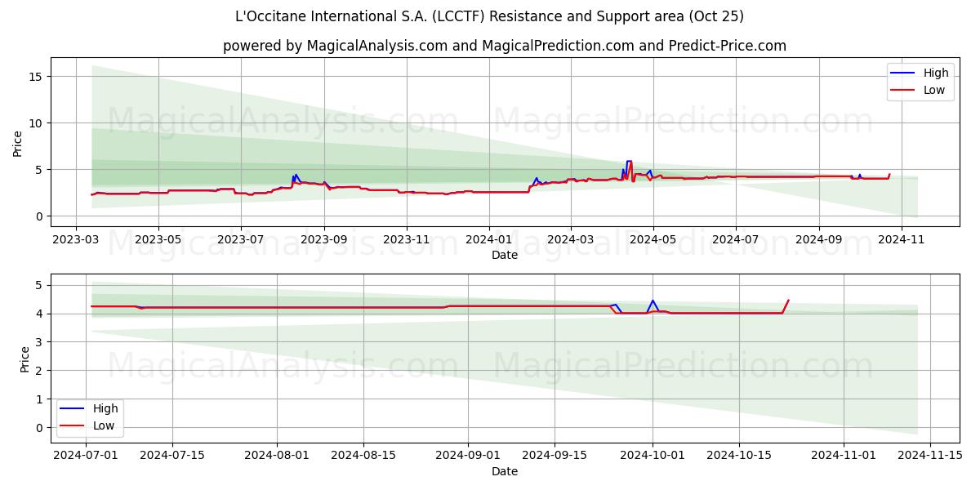Click the '2024-11-15' tick label
The image size is (980, 490).
[x=930, y=457]
